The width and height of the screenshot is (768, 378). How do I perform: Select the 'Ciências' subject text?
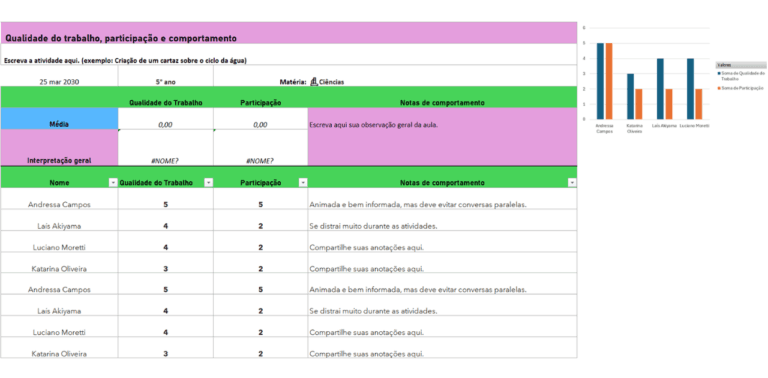(332, 82)
